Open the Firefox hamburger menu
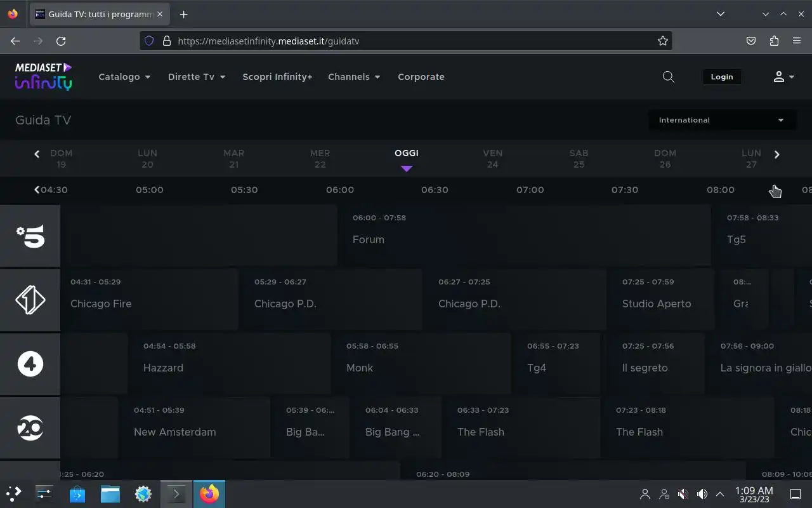Viewport: 812px width, 508px height. (797, 41)
